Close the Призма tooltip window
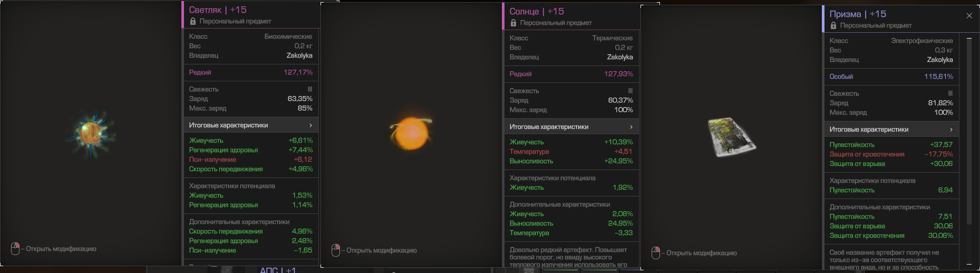The height and width of the screenshot is (273, 980). (969, 16)
